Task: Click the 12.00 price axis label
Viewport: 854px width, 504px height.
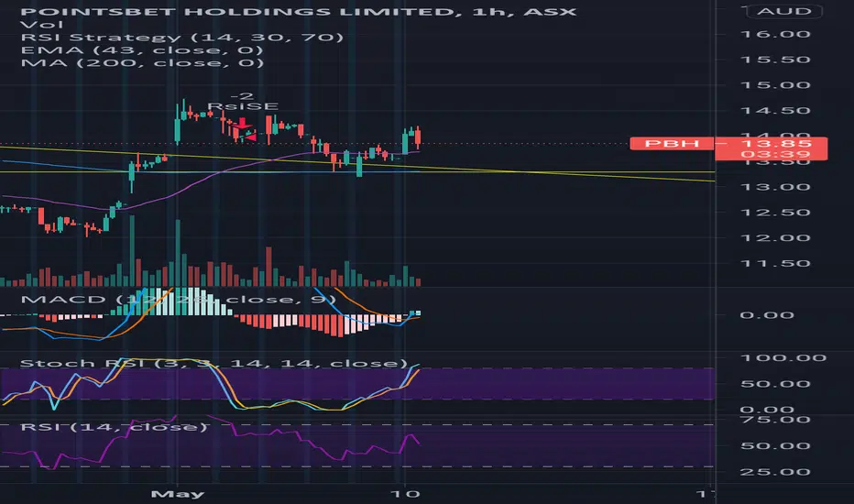Action: (775, 237)
